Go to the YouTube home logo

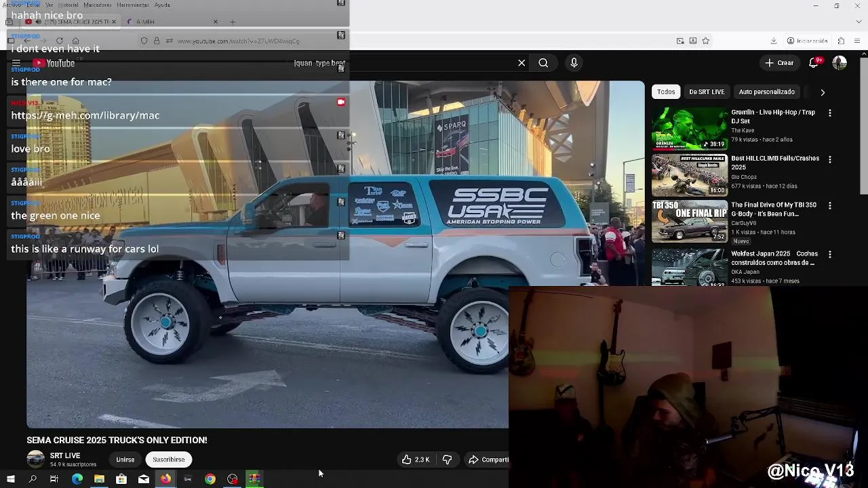point(54,63)
